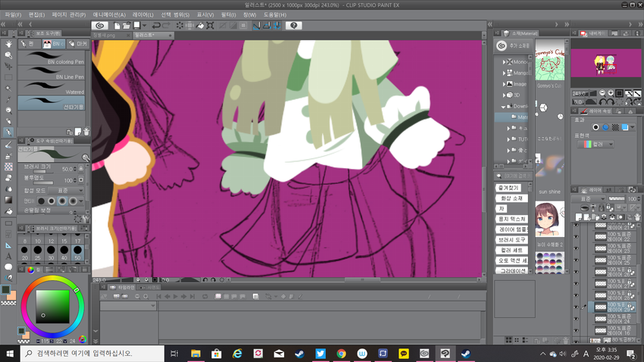
Task: Click the color wheel saturation square
Action: pos(52,307)
